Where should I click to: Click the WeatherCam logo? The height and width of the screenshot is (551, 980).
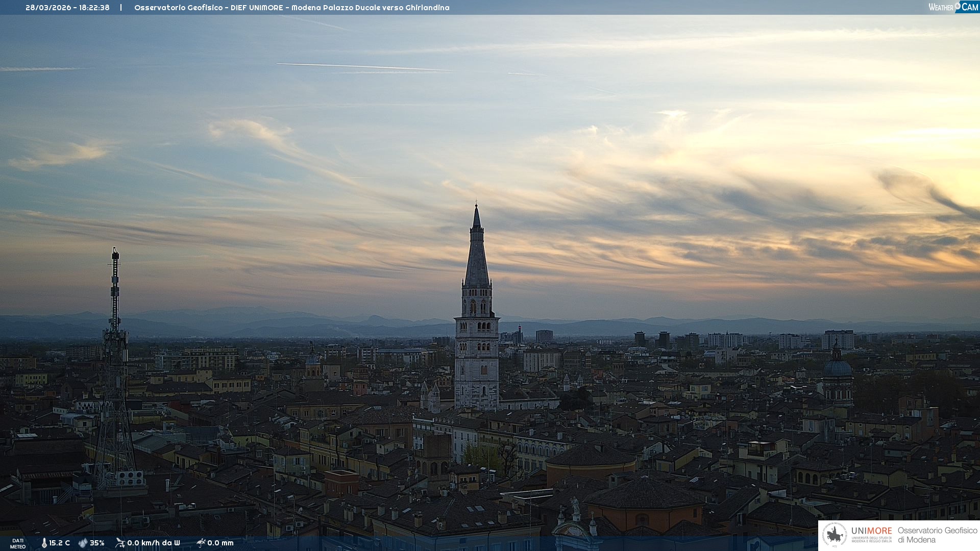pyautogui.click(x=953, y=7)
